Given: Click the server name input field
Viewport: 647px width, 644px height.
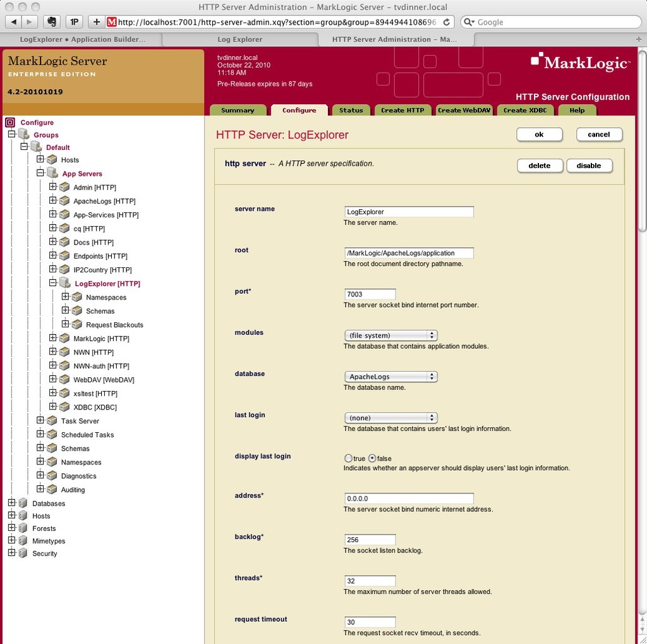Looking at the screenshot, I should coord(409,212).
